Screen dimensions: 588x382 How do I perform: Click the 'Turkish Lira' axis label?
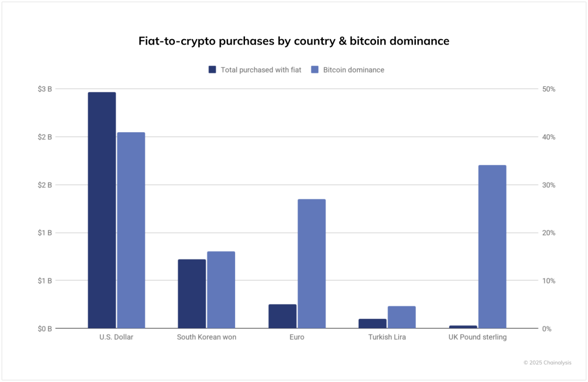(387, 337)
